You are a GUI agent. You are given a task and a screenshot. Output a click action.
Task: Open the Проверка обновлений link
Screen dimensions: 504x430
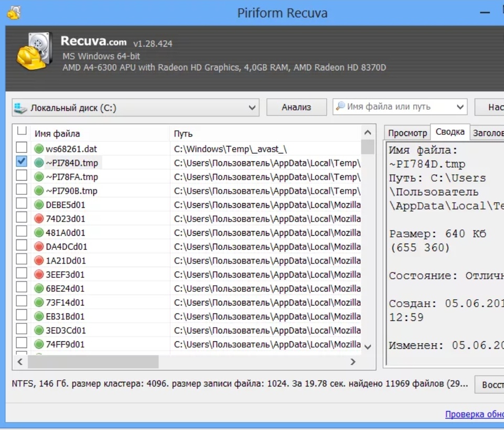(x=475, y=414)
